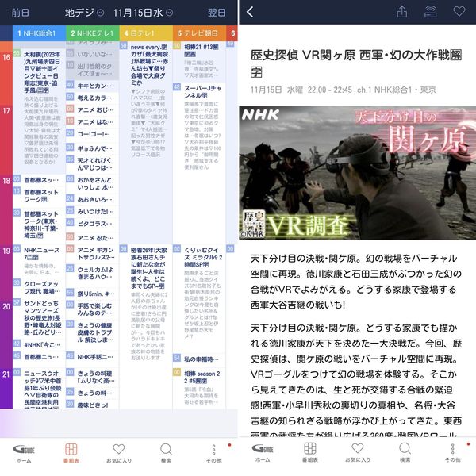This screenshot has width=476, height=476.
Task: Open the #NHK「今こ program listing
Action: coord(39,344)
